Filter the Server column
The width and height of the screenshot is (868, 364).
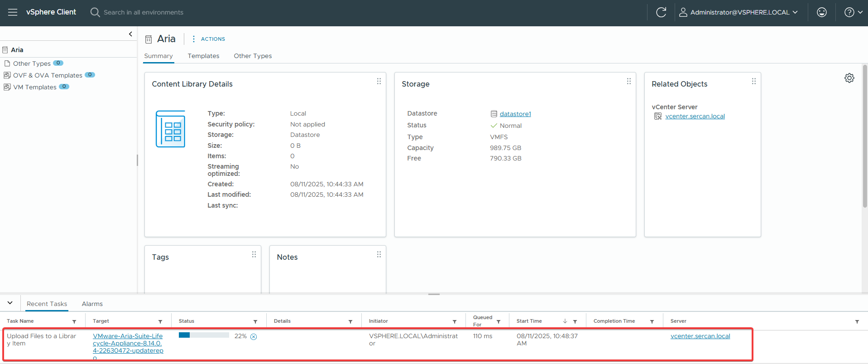857,321
